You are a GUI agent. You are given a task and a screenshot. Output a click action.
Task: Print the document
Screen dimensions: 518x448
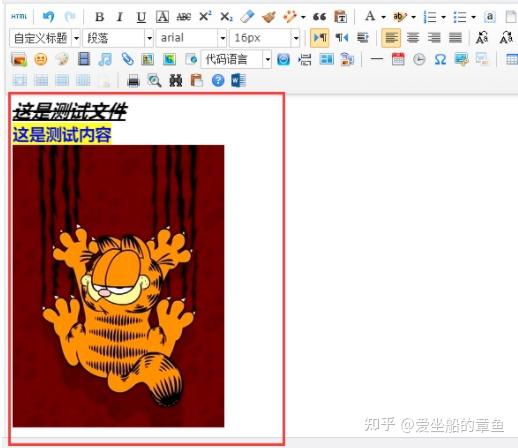pyautogui.click(x=133, y=81)
